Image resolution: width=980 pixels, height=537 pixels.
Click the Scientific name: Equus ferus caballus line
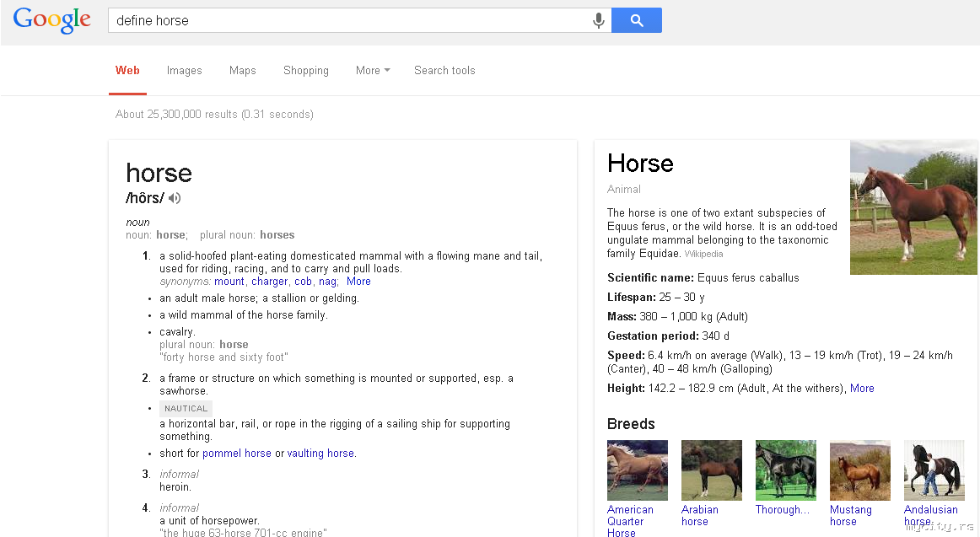703,278
